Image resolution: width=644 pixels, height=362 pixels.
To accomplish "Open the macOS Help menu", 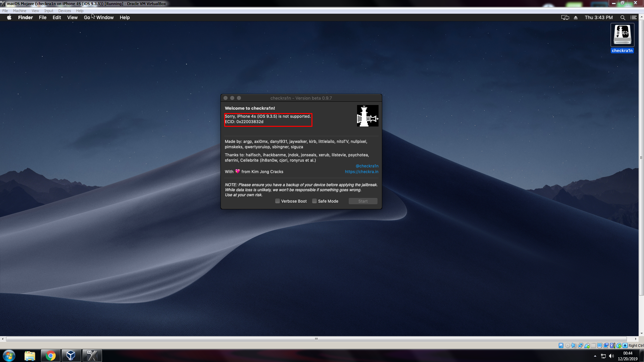I will point(125,17).
